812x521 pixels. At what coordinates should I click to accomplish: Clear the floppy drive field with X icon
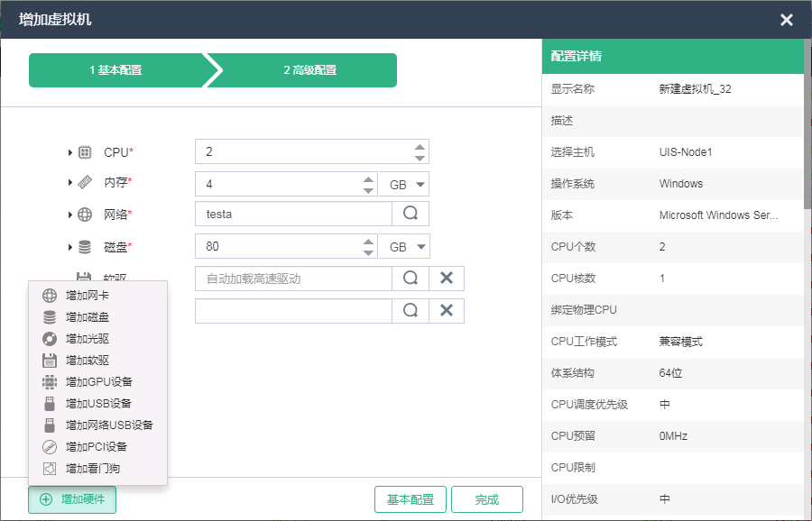[446, 279]
